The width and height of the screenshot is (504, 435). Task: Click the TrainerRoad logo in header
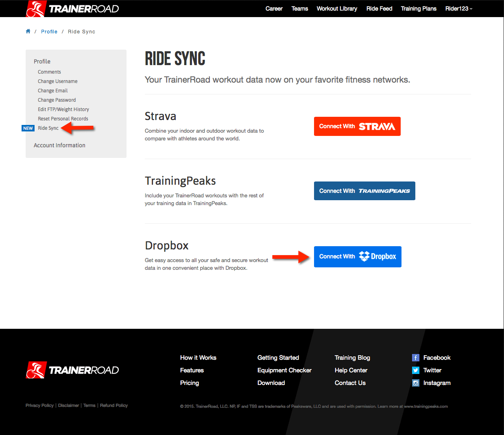point(72,9)
